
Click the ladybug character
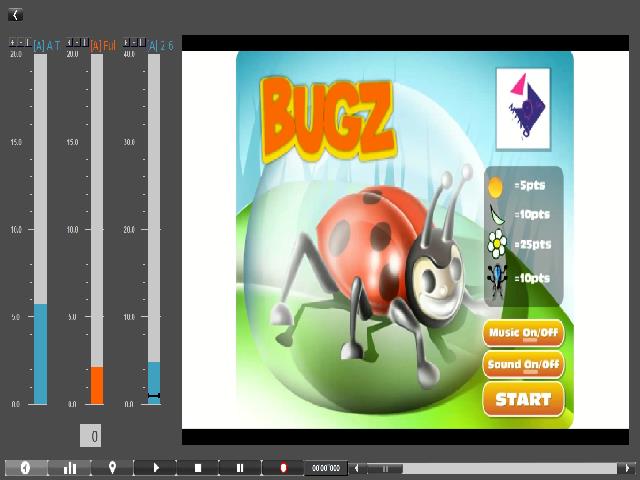point(371,278)
